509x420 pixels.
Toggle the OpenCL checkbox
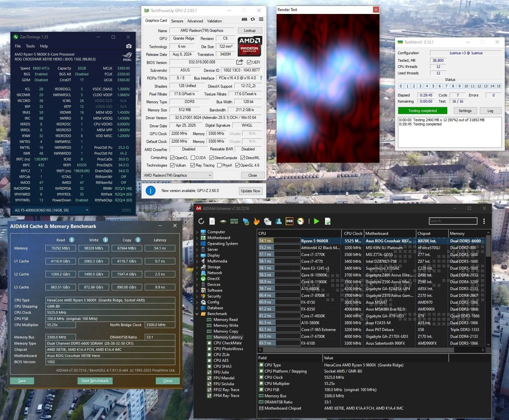pyautogui.click(x=172, y=158)
